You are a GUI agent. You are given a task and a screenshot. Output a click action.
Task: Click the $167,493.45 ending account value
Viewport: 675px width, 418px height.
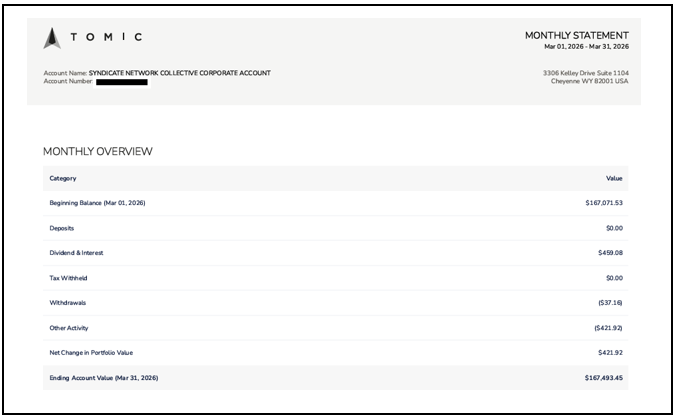tap(603, 378)
